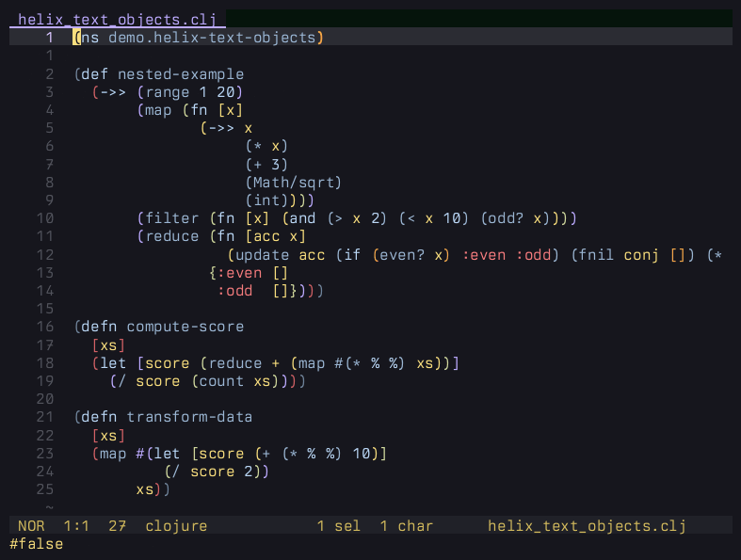Click 'update' on line 12
Image resolution: width=741 pixels, height=560 pixels.
click(262, 255)
